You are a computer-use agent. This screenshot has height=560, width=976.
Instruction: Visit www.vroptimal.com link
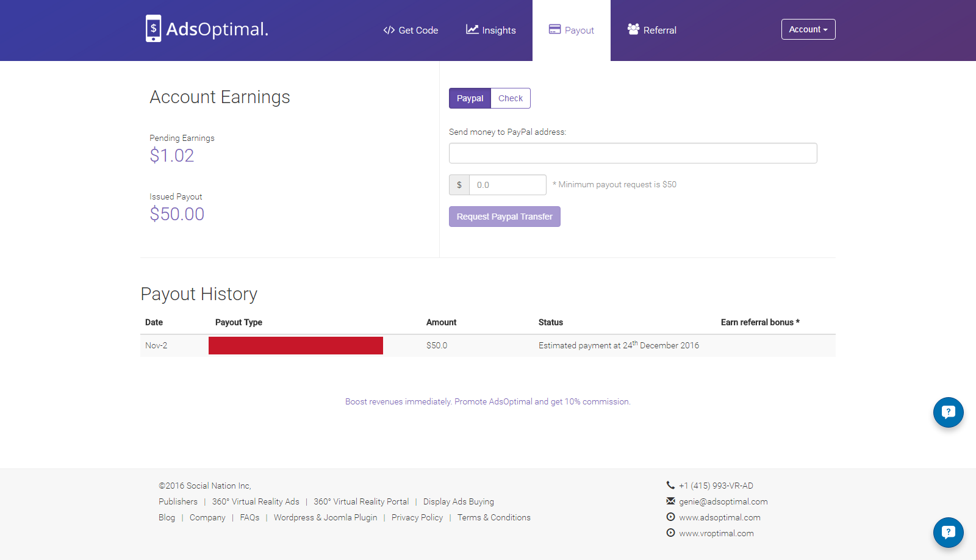[716, 533]
